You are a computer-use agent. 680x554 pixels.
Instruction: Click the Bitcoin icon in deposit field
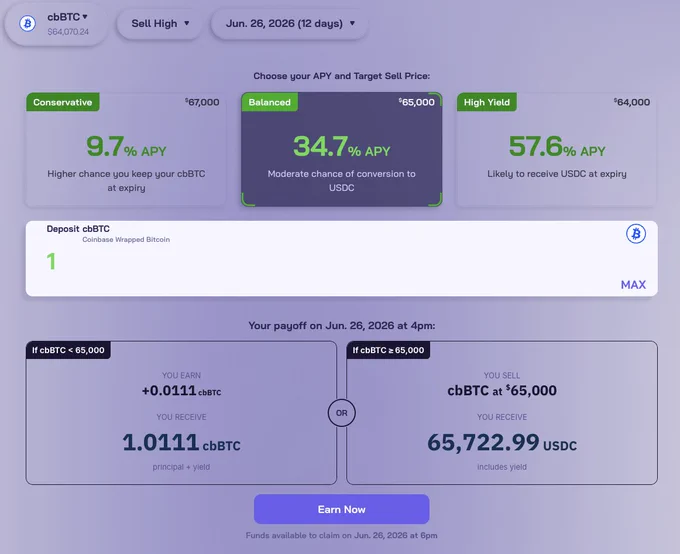tap(636, 234)
